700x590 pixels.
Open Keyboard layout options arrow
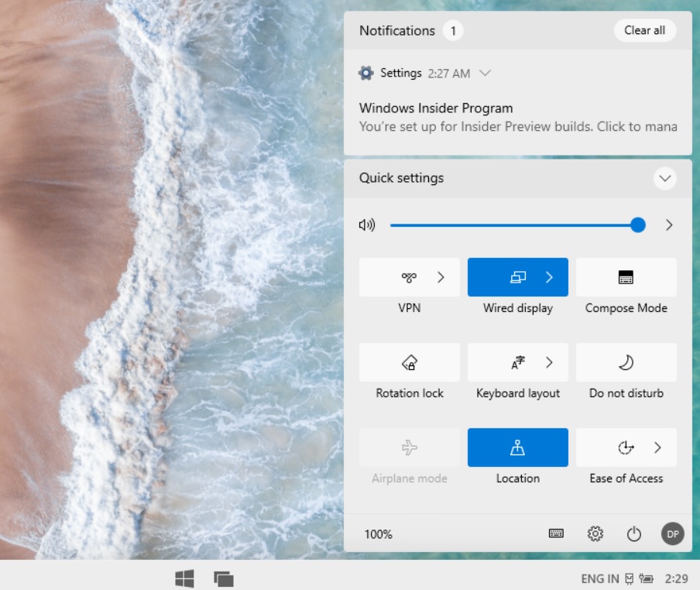click(x=550, y=362)
